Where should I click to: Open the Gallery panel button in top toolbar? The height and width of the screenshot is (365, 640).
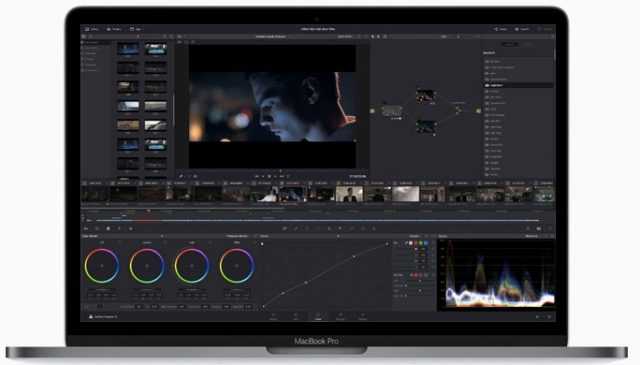tap(91, 29)
